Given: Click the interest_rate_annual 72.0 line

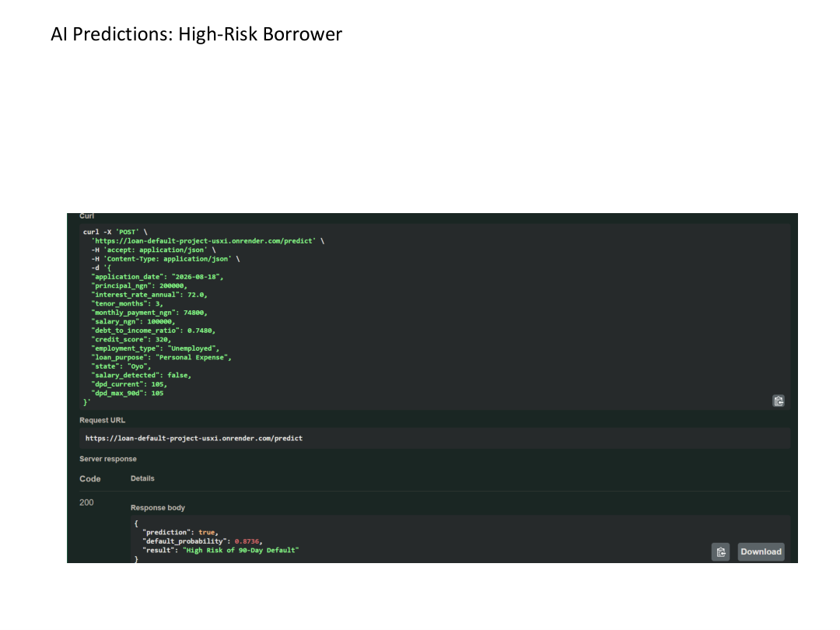Looking at the screenshot, I should [x=149, y=295].
